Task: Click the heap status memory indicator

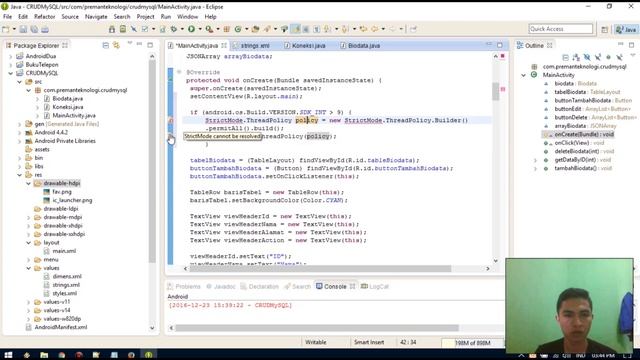Action: click(473, 343)
